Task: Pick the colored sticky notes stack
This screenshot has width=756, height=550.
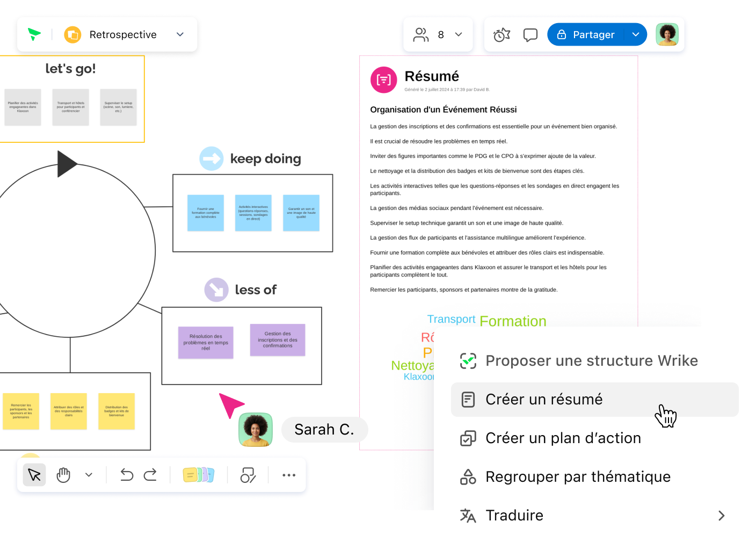Action: pyautogui.click(x=199, y=475)
